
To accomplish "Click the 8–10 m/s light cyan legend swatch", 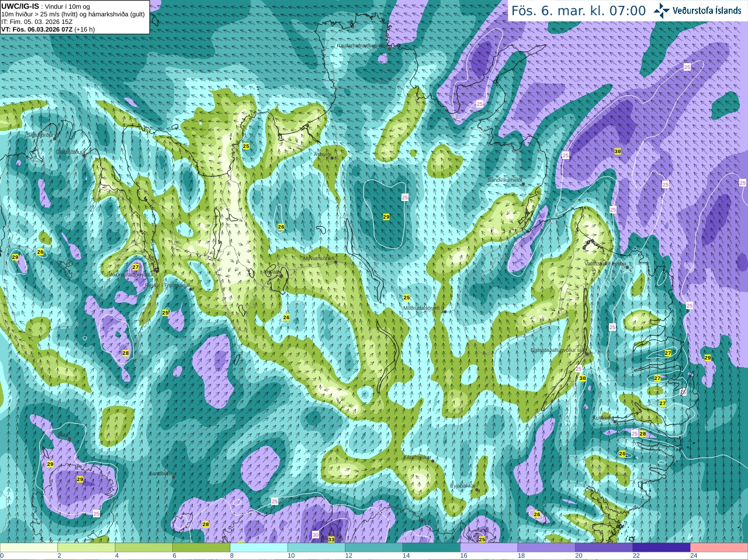I will point(259,548).
